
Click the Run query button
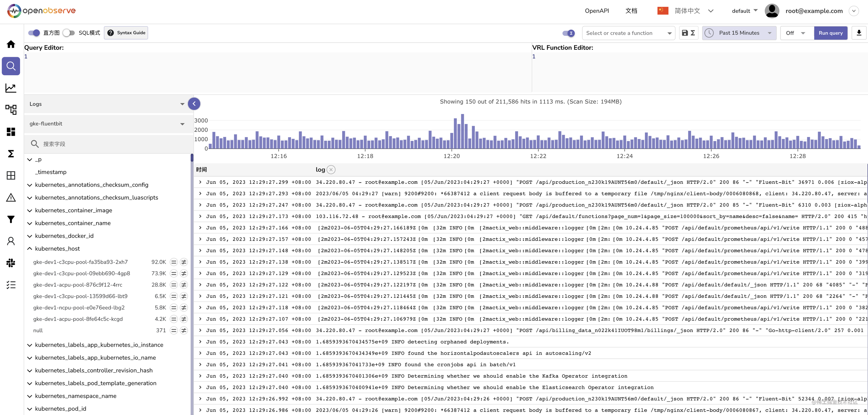point(830,33)
